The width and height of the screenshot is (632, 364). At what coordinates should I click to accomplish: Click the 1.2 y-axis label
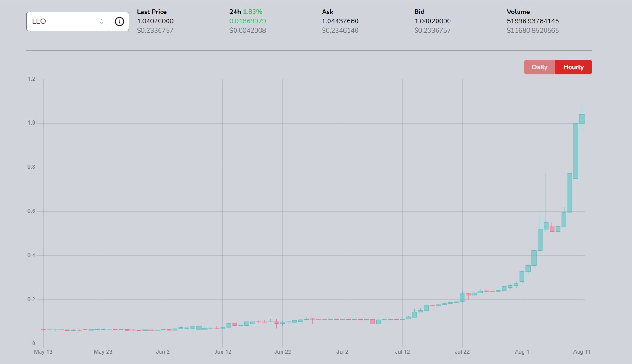[31, 79]
